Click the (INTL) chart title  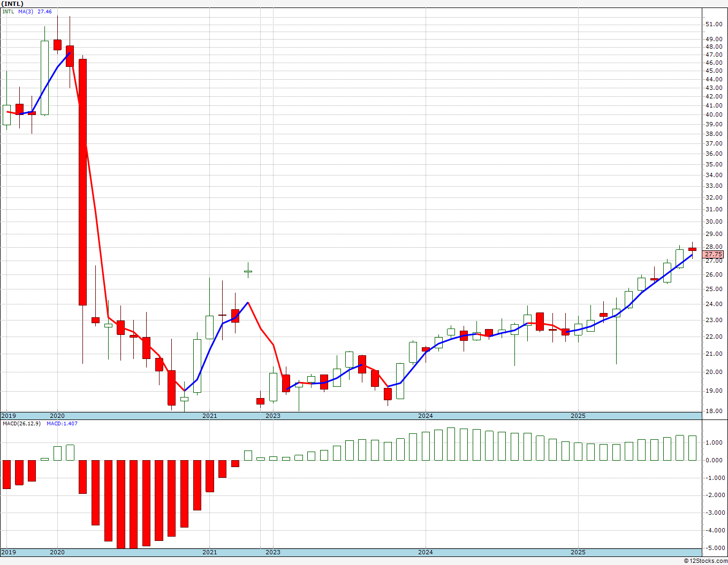[x=13, y=4]
